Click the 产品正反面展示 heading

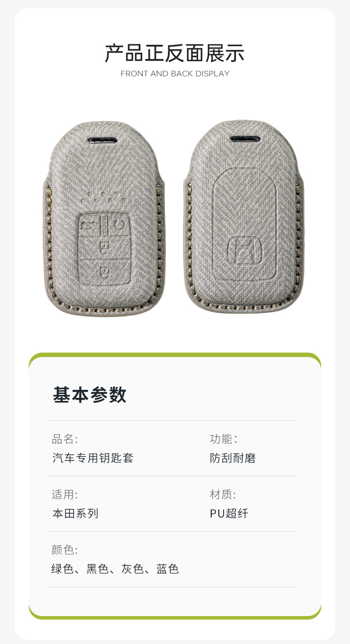[175, 54]
